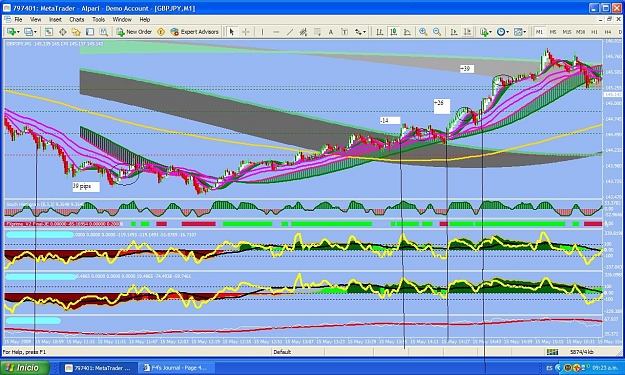Select the M30 timeframe button
This screenshot has width=625, height=375.
[580, 32]
